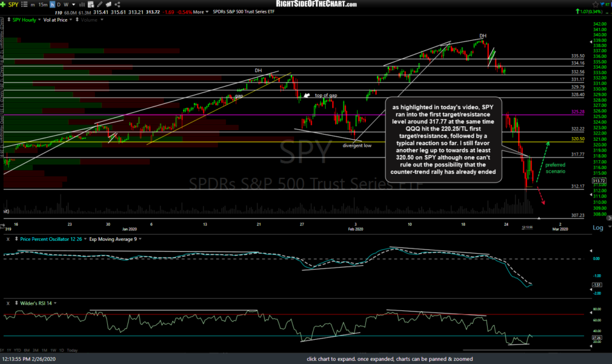Click the 317.77 resistance level label
This screenshot has height=364, width=612.
click(578, 154)
